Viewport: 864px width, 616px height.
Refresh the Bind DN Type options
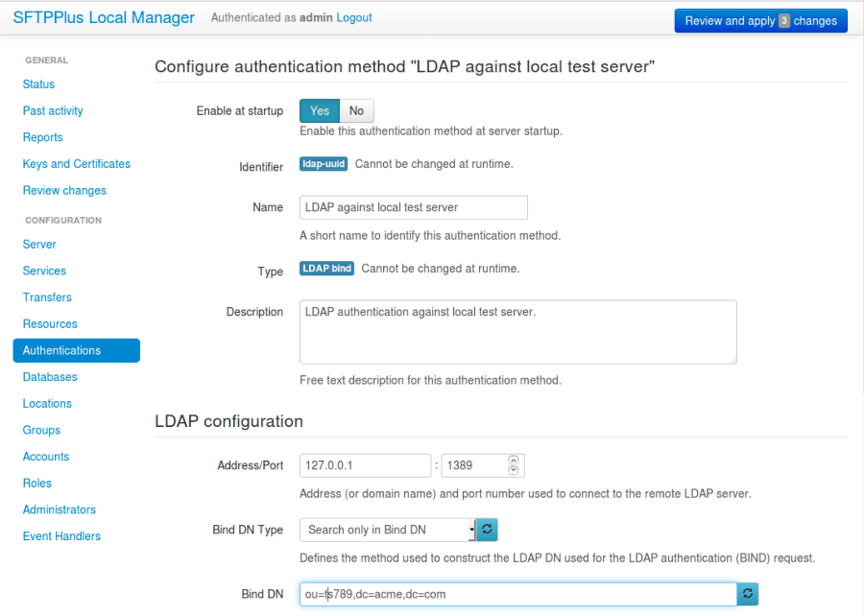pos(486,529)
